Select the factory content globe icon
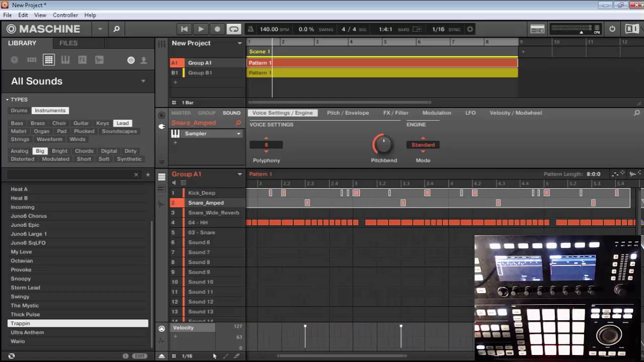Screen dimensions: 644x362 [131, 60]
